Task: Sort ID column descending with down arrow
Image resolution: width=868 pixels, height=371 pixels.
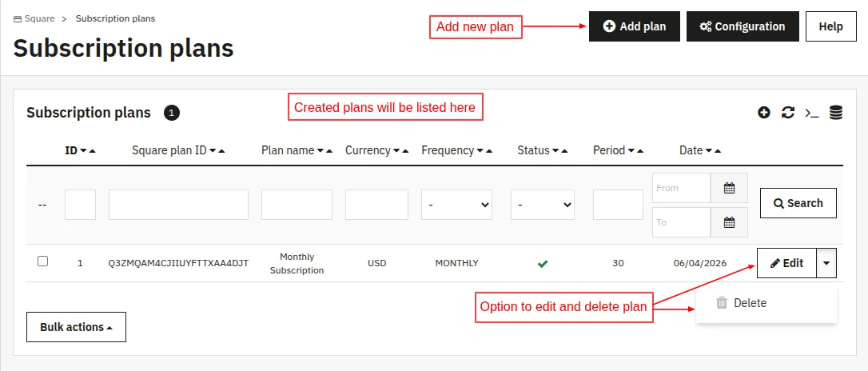Action: point(84,150)
